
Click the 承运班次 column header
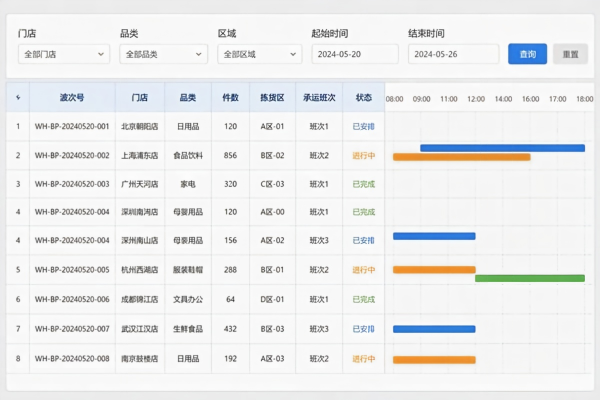(319, 98)
